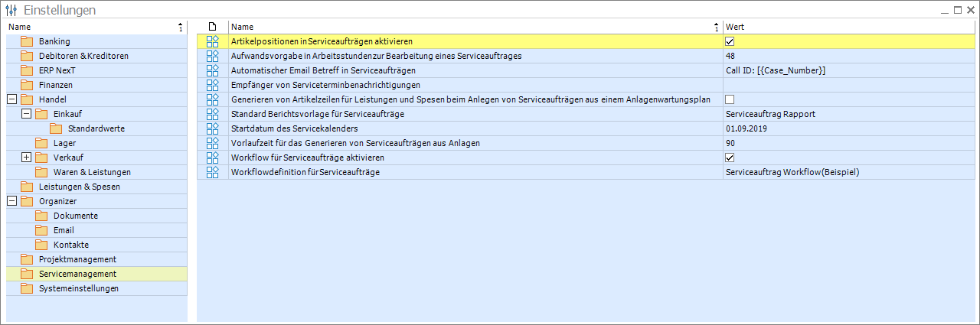Select Projektmanagement in the settings tree
This screenshot has height=325, width=980.
tap(77, 259)
